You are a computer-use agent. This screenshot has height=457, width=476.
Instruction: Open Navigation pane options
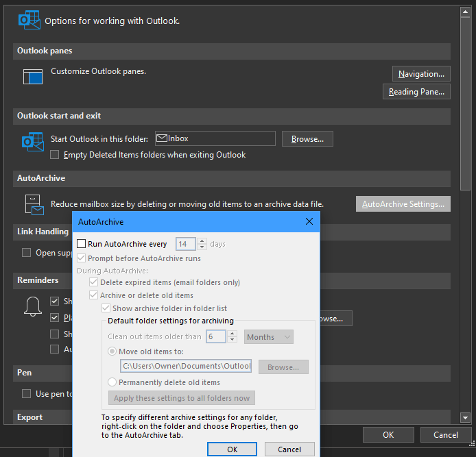point(421,73)
